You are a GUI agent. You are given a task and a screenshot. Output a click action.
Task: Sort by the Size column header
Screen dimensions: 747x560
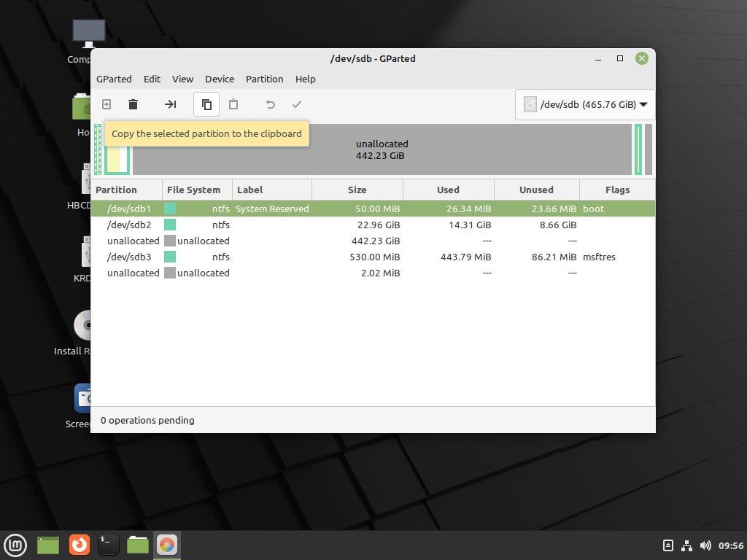[357, 190]
